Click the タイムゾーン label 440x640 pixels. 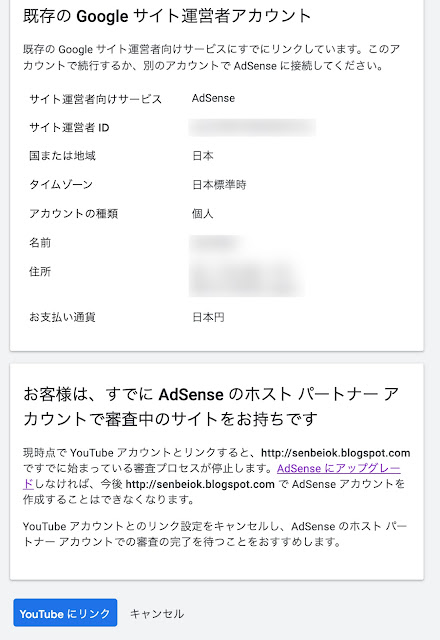[61, 185]
